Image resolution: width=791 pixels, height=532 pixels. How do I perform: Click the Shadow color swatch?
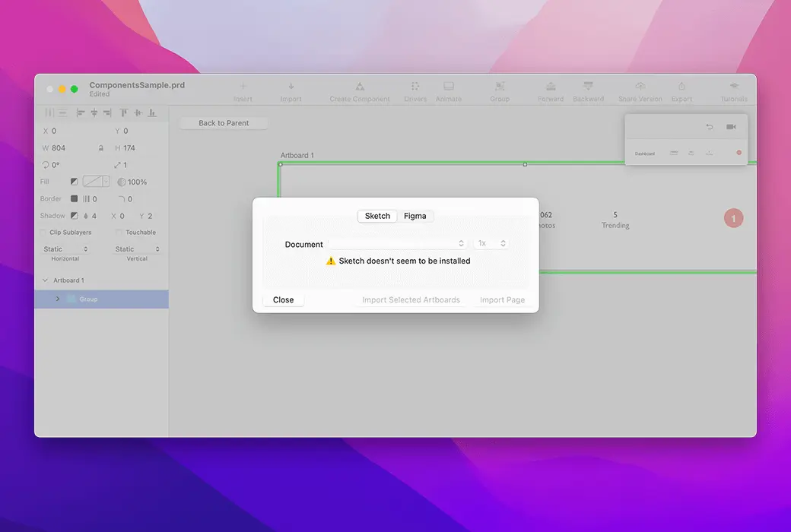[75, 216]
